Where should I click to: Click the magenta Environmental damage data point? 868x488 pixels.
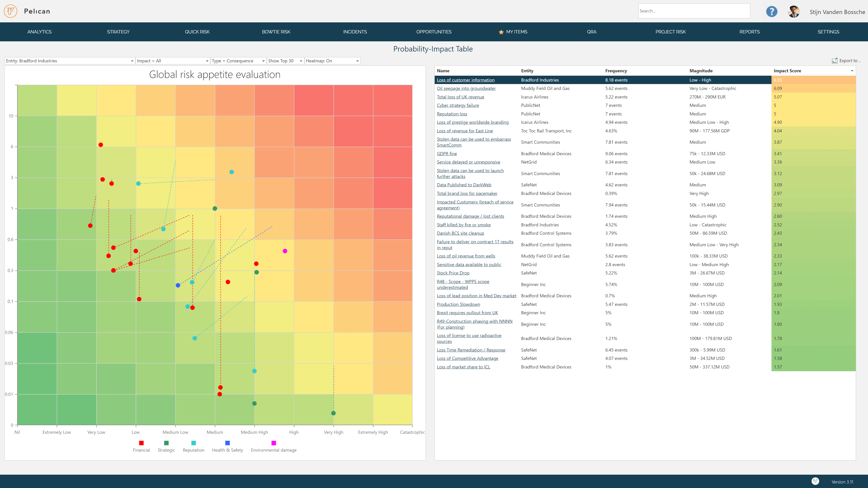[x=285, y=251]
